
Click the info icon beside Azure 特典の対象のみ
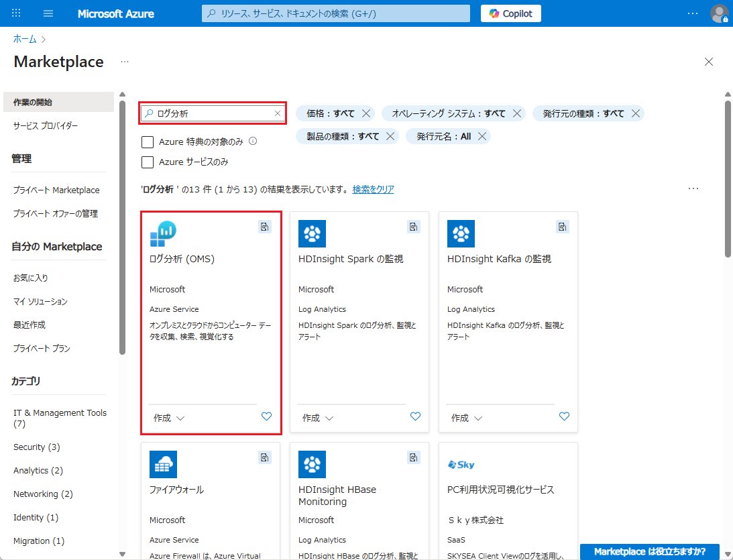click(253, 142)
